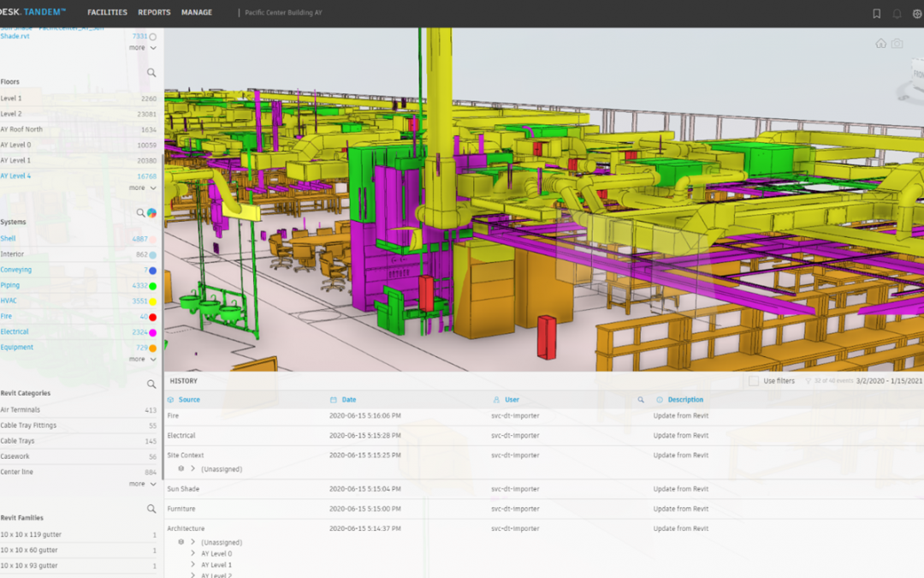Click the search icon above Revit Families
Viewport: 924px width, 578px height.
151,509
